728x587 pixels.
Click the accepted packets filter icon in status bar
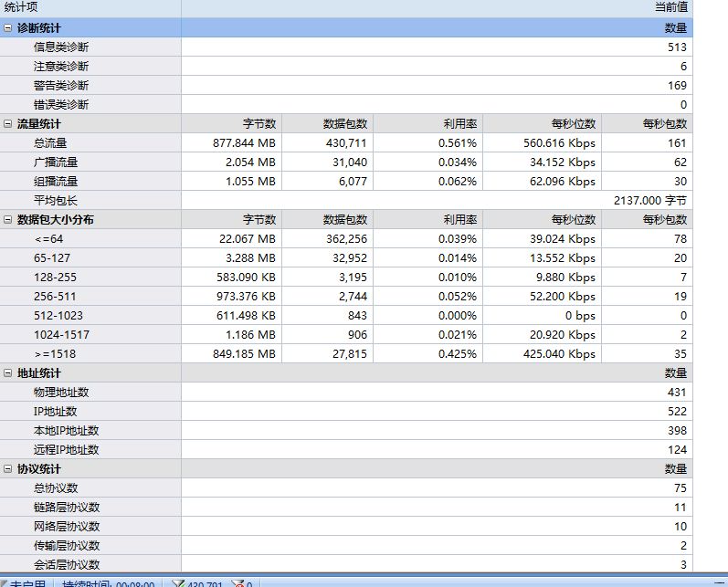pos(178,583)
